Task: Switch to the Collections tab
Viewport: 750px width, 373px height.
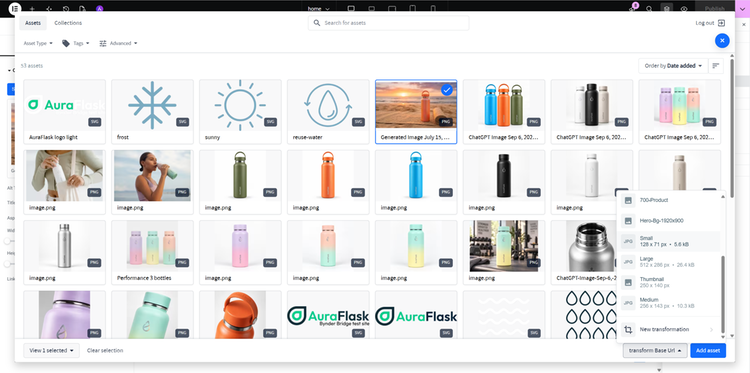Action: click(x=68, y=23)
